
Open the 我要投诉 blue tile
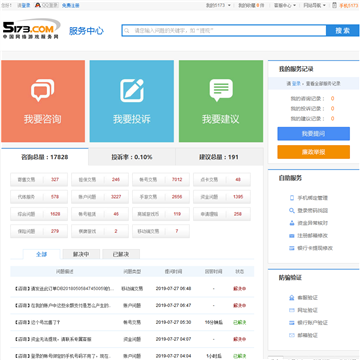click(x=132, y=101)
